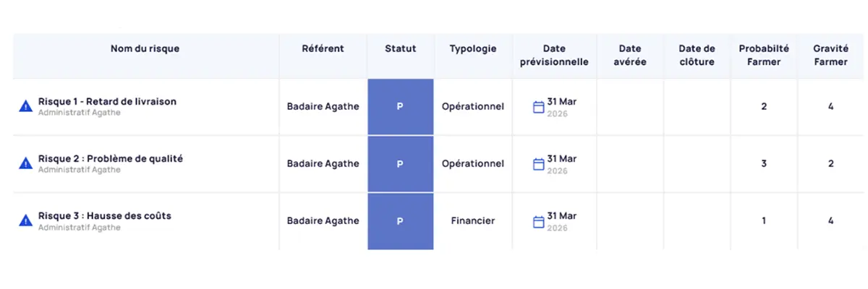
Task: Click the blue P status of Risque 2
Action: click(400, 164)
